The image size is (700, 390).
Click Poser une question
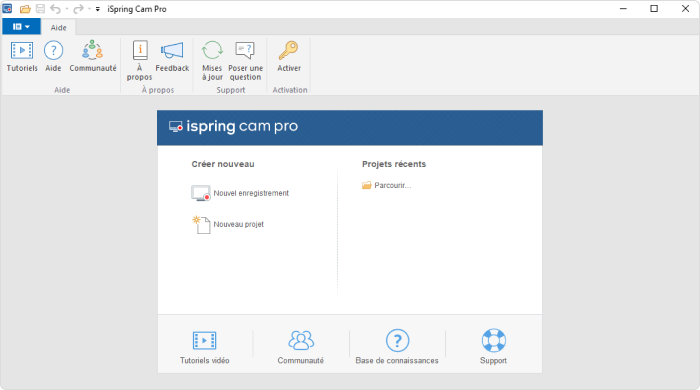click(245, 61)
